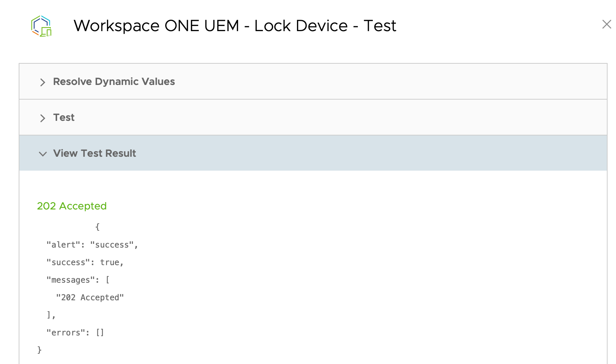
Task: Expand the Resolve Dynamic Values chevron
Action: tap(42, 82)
